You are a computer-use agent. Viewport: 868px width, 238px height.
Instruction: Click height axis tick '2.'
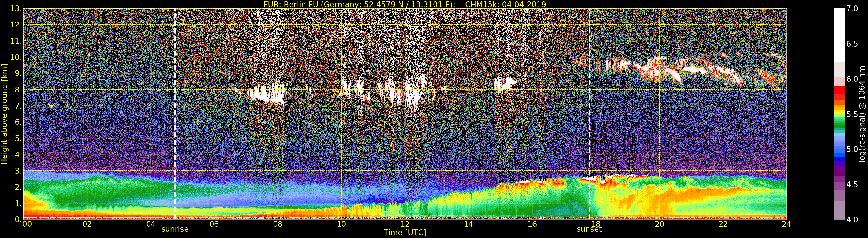pyautogui.click(x=18, y=187)
